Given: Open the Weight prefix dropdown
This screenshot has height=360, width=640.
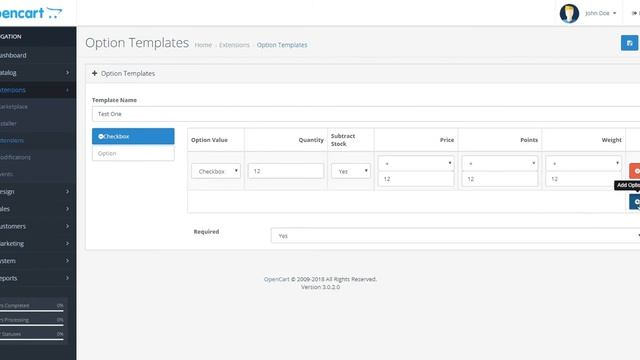Looking at the screenshot, I should coord(583,163).
